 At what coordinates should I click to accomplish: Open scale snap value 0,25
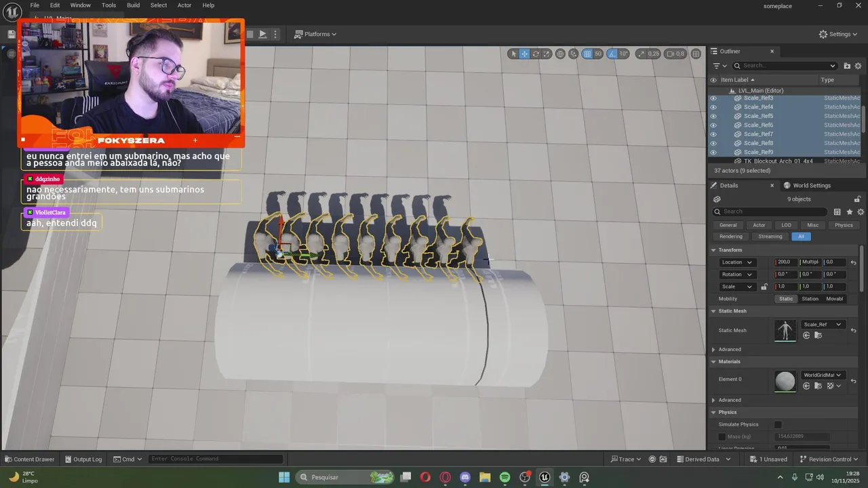(x=654, y=54)
